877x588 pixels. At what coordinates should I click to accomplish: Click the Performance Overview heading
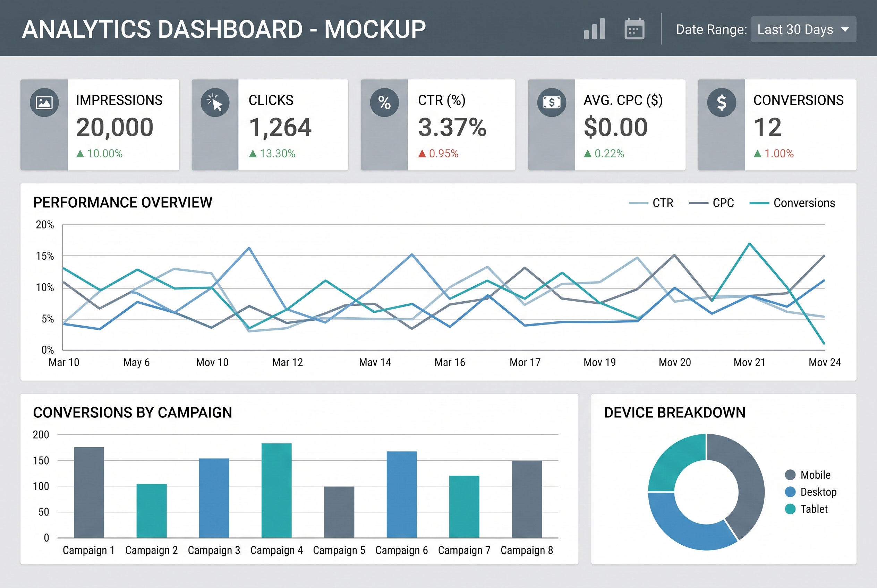[123, 202]
